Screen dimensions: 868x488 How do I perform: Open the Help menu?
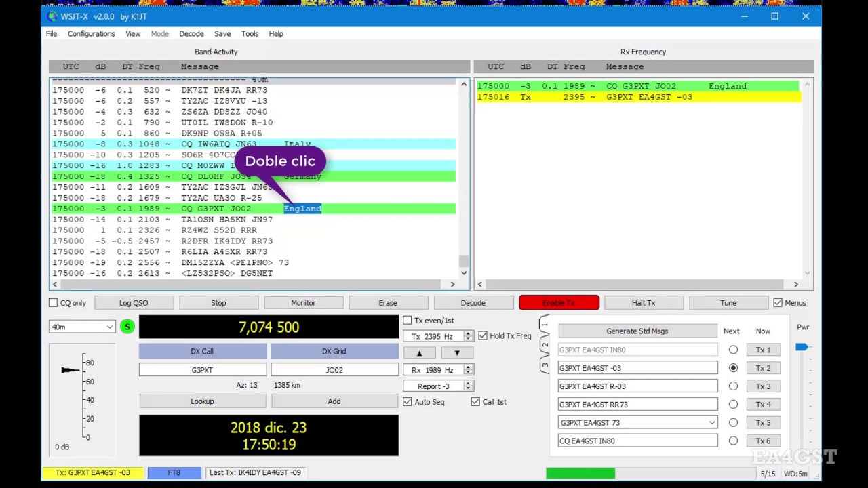(276, 33)
